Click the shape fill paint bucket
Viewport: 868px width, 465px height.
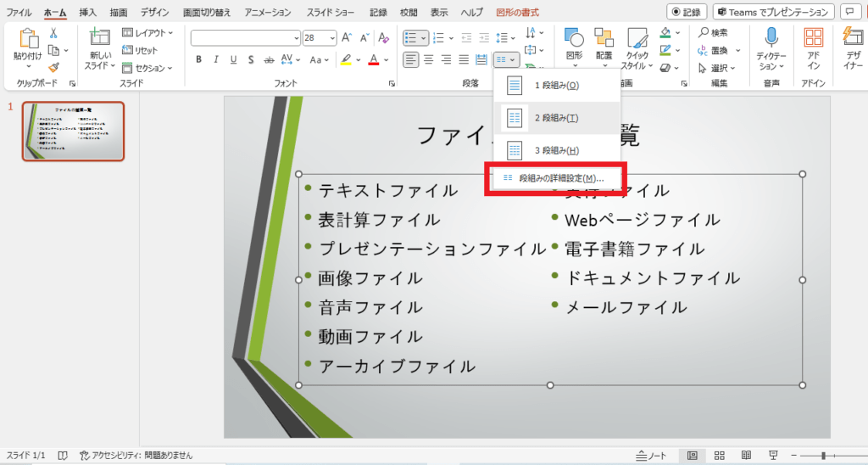666,33
